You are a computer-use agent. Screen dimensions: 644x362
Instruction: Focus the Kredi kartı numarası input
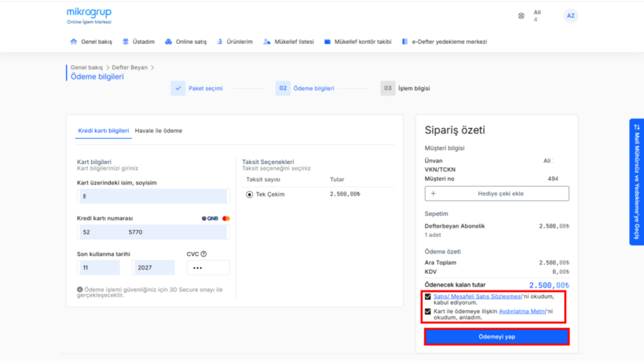[153, 232]
